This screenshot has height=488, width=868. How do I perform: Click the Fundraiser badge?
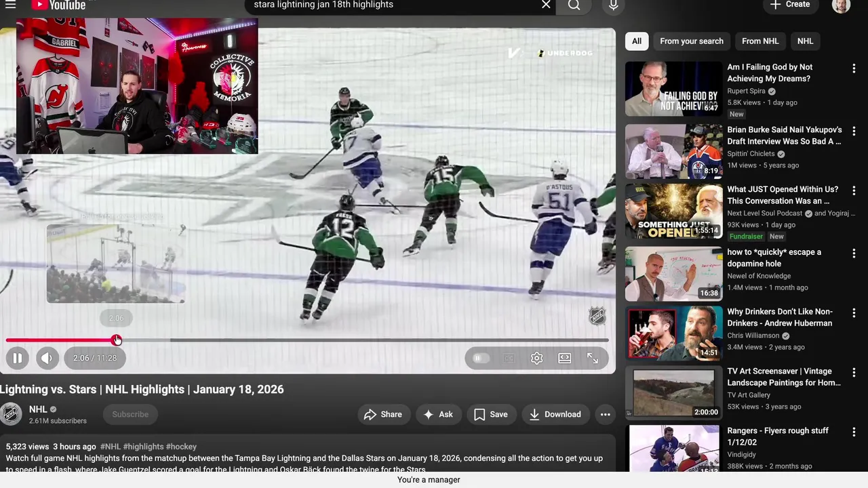tap(746, 237)
